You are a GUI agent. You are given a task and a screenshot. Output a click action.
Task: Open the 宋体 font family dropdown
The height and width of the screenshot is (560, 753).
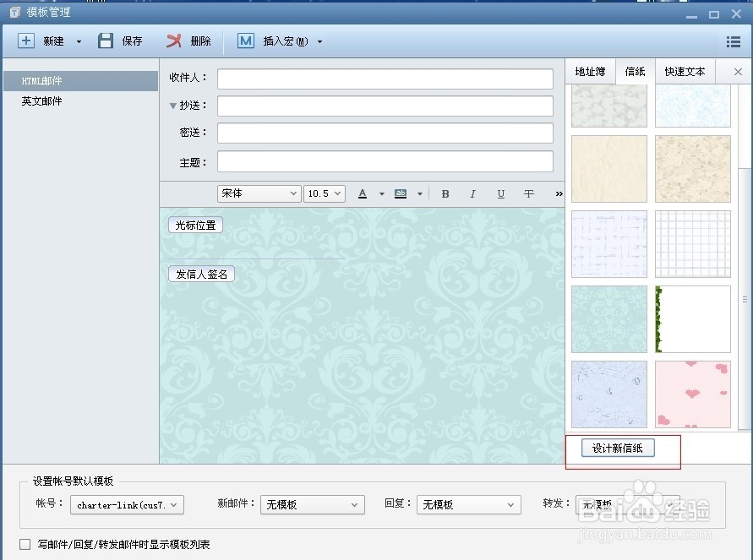[258, 193]
